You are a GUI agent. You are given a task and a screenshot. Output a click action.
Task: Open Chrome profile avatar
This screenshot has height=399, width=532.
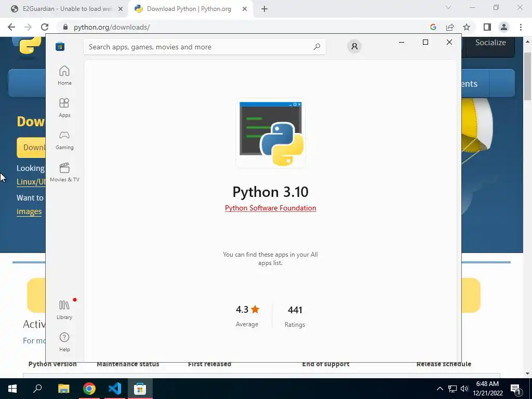coord(504,27)
